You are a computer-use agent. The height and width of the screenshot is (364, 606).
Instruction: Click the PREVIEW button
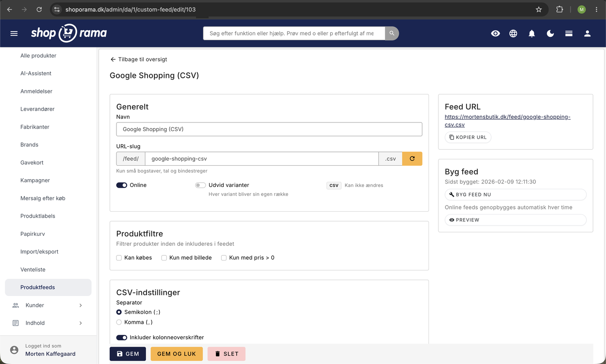point(516,220)
